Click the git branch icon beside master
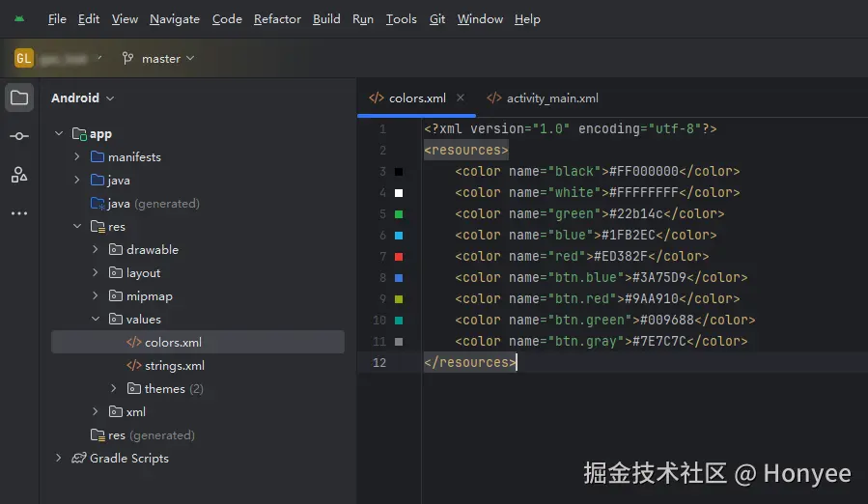The image size is (868, 504). [x=127, y=58]
